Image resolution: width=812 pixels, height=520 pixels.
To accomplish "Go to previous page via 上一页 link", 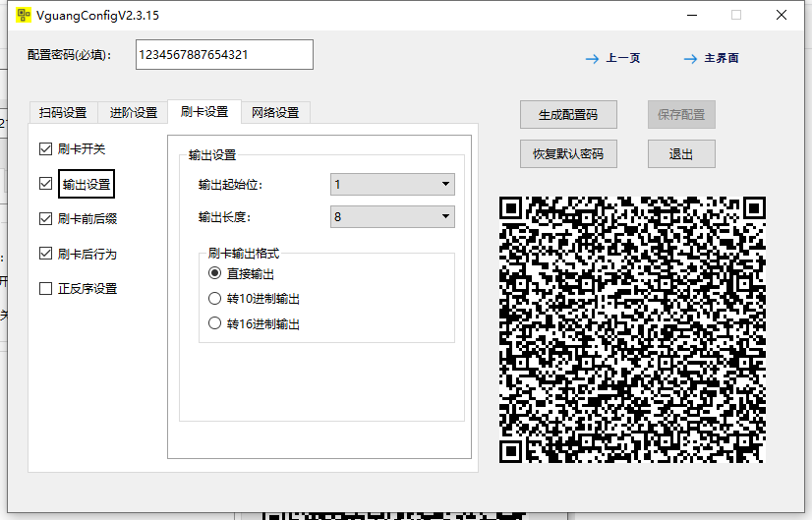I will 623,58.
